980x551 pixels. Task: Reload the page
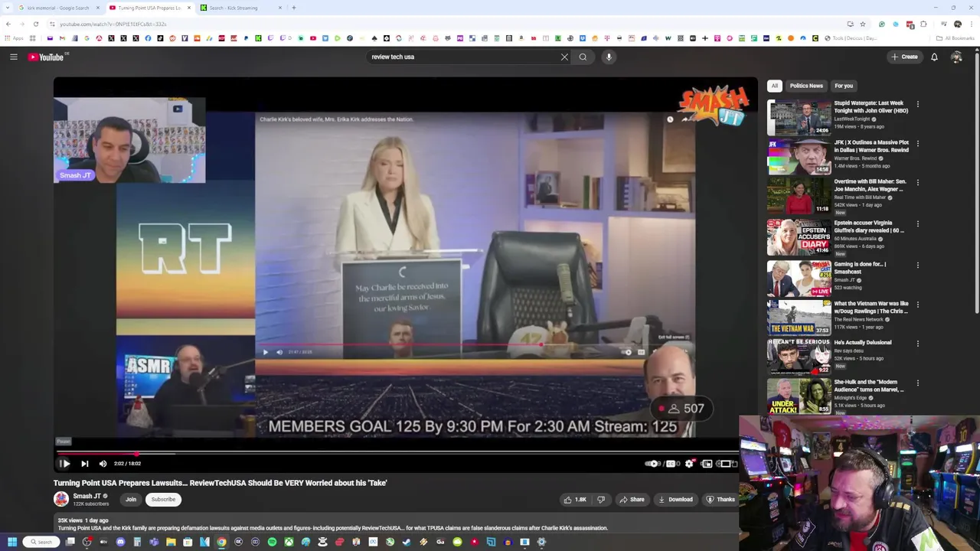(35, 24)
